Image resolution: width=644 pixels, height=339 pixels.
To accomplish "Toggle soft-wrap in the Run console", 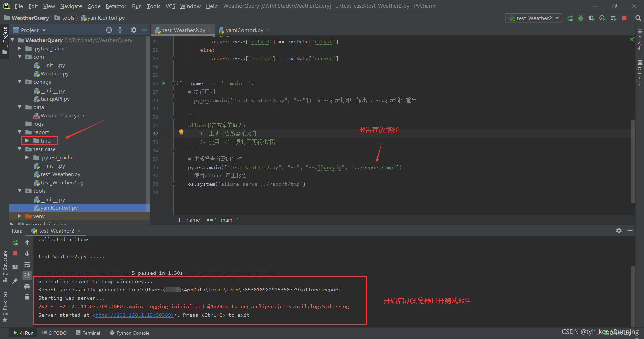I will (x=27, y=265).
